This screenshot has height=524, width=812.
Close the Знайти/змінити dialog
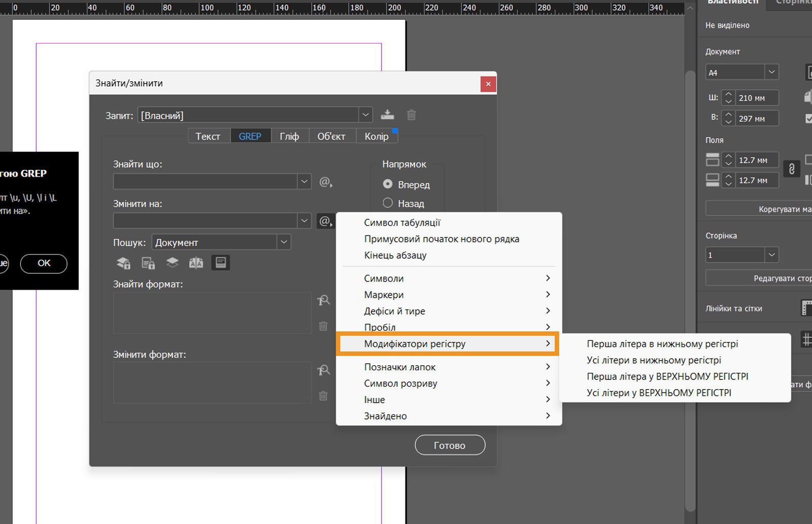pyautogui.click(x=488, y=84)
